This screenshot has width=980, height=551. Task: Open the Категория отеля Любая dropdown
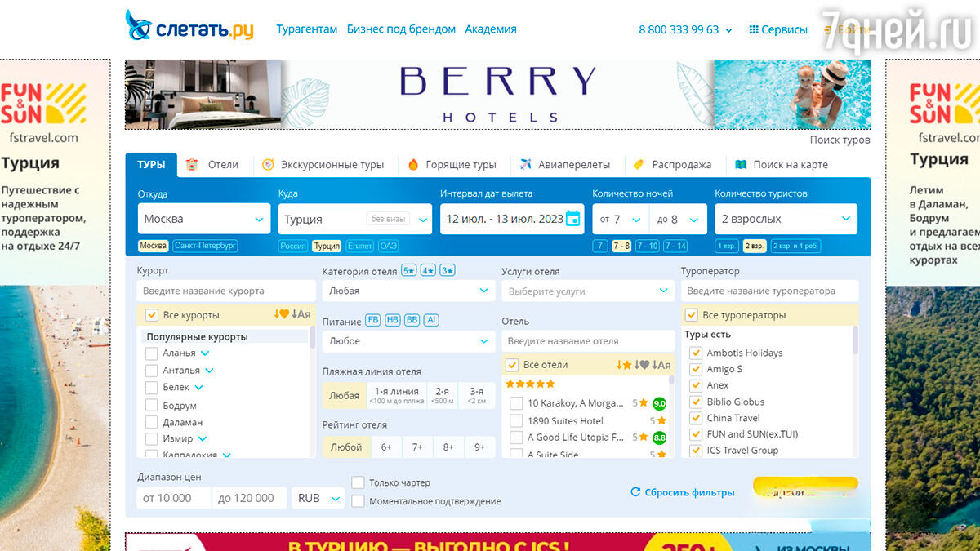(409, 291)
